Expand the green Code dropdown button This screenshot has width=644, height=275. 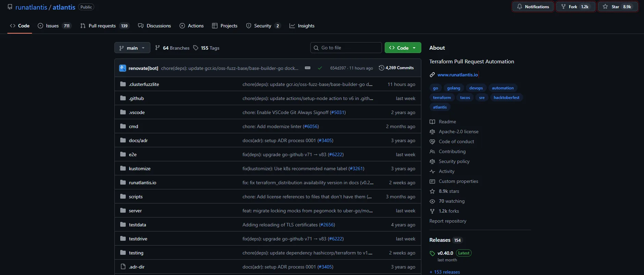click(403, 48)
